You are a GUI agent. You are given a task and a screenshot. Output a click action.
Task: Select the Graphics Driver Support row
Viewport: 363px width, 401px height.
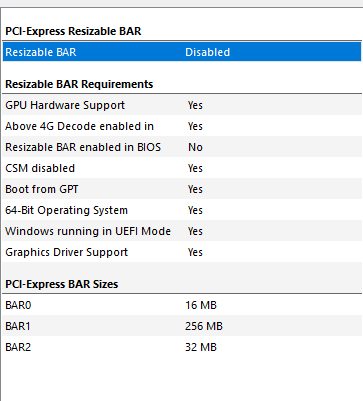pyautogui.click(x=182, y=252)
